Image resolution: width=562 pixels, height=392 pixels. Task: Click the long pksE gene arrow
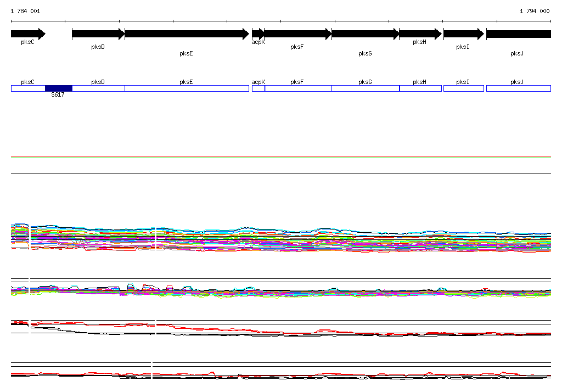(187, 34)
